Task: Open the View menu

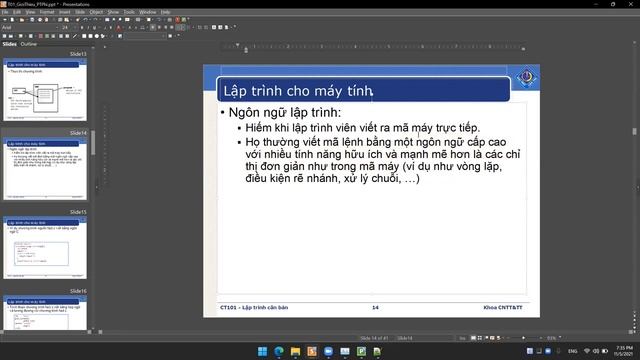Action: pos(30,12)
